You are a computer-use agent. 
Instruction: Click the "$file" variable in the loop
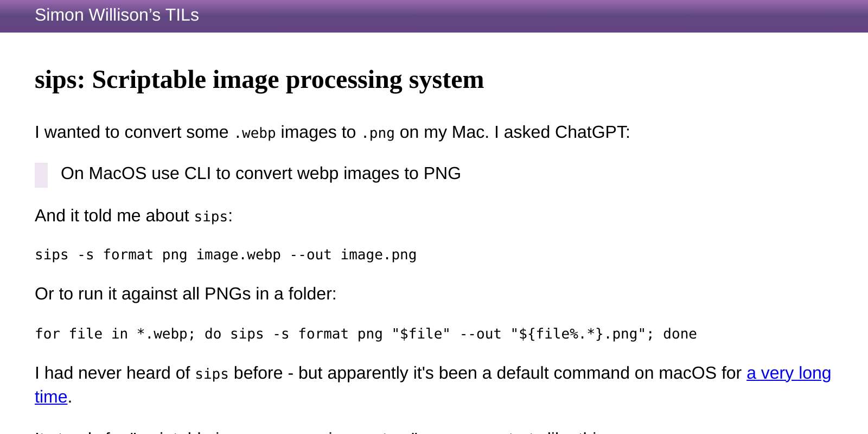click(420, 334)
